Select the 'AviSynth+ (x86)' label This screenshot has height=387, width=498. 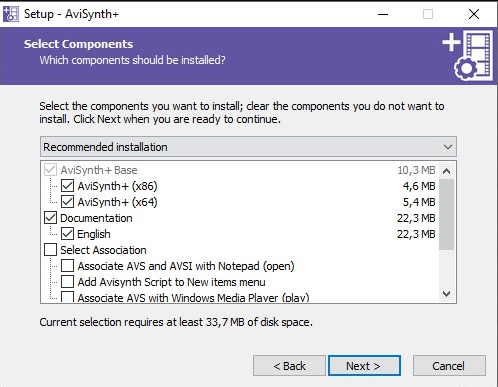117,186
